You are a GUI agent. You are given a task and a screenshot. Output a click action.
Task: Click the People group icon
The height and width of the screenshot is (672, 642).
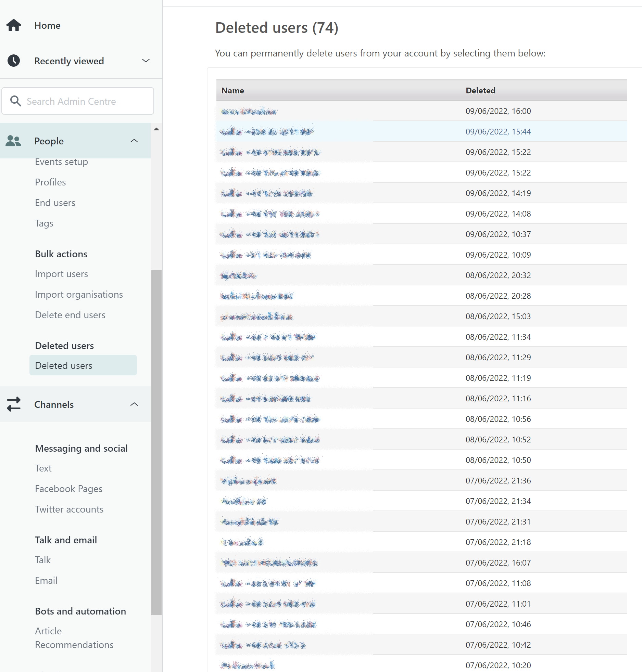pos(14,141)
